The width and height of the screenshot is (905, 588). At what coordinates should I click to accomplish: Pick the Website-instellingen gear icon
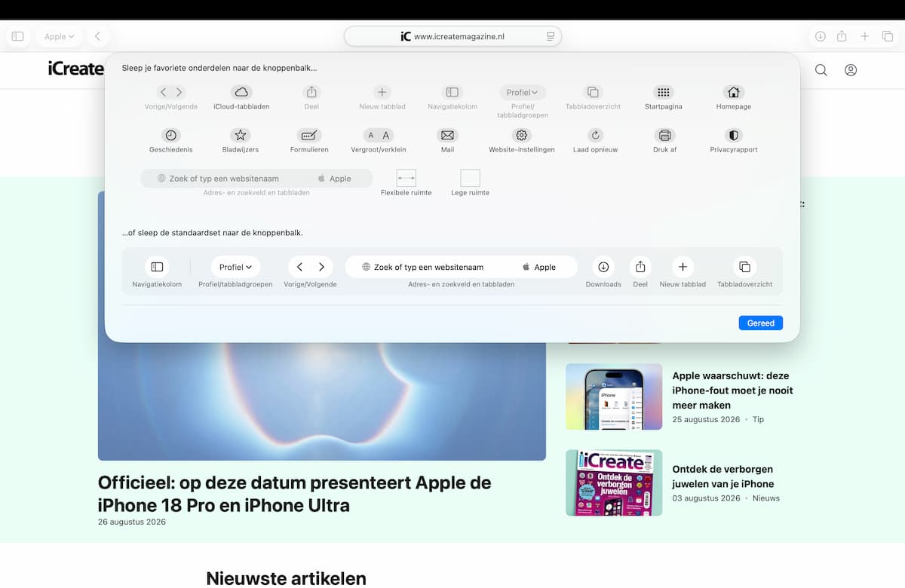click(521, 135)
